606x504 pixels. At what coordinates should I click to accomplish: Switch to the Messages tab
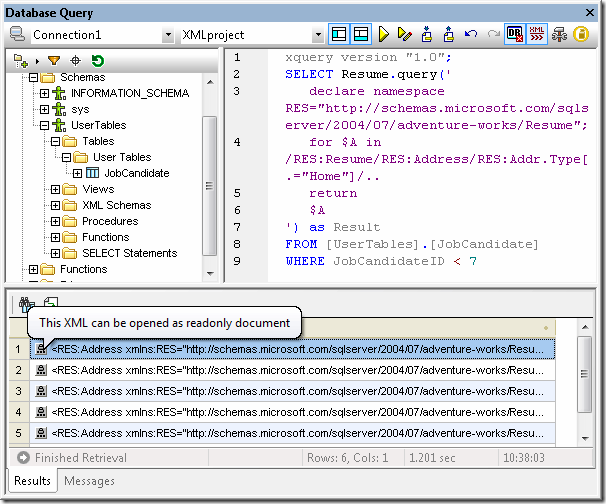(89, 481)
